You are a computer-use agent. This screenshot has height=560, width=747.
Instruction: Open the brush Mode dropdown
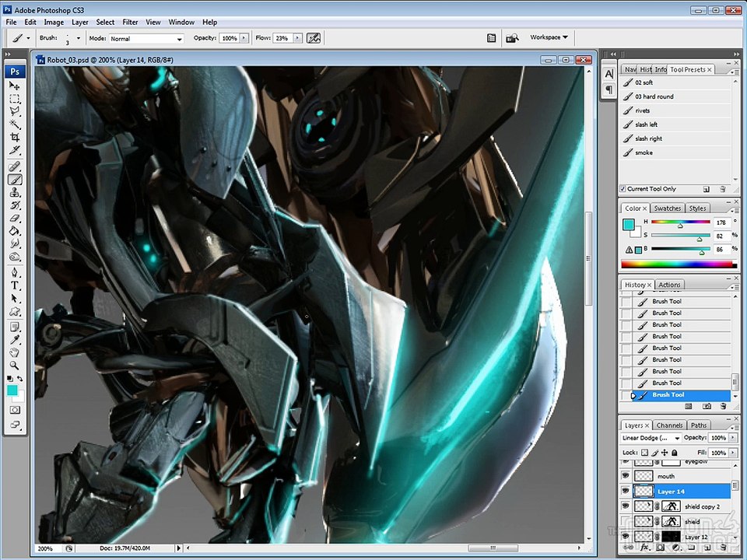[146, 39]
